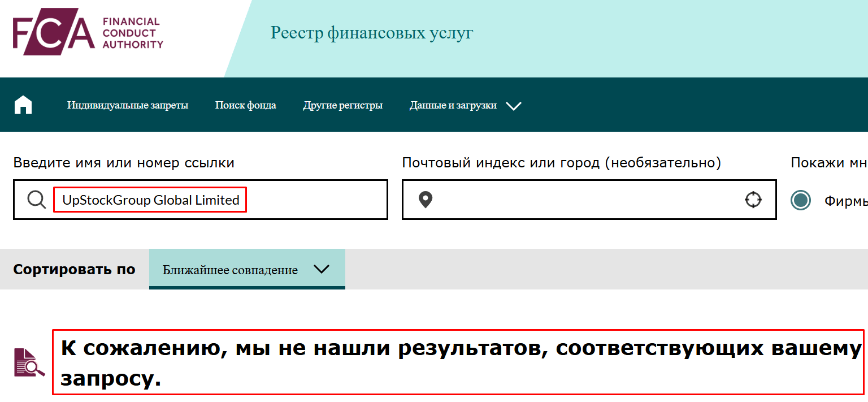
Task: Open Поиск фонда menu item
Action: [245, 105]
